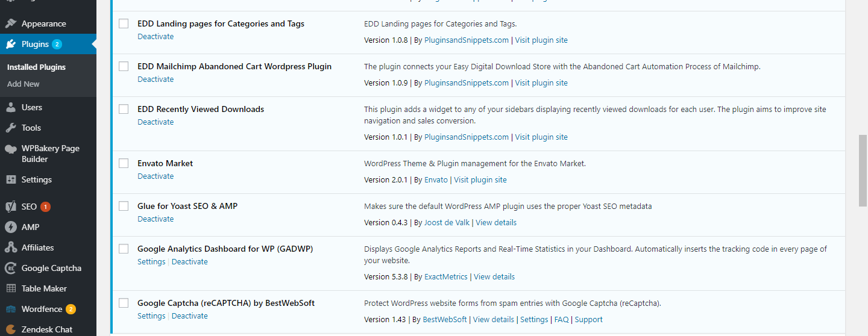Visit plugin site for Envato Market
Viewport: 868px width, 336px height.
[x=480, y=180]
